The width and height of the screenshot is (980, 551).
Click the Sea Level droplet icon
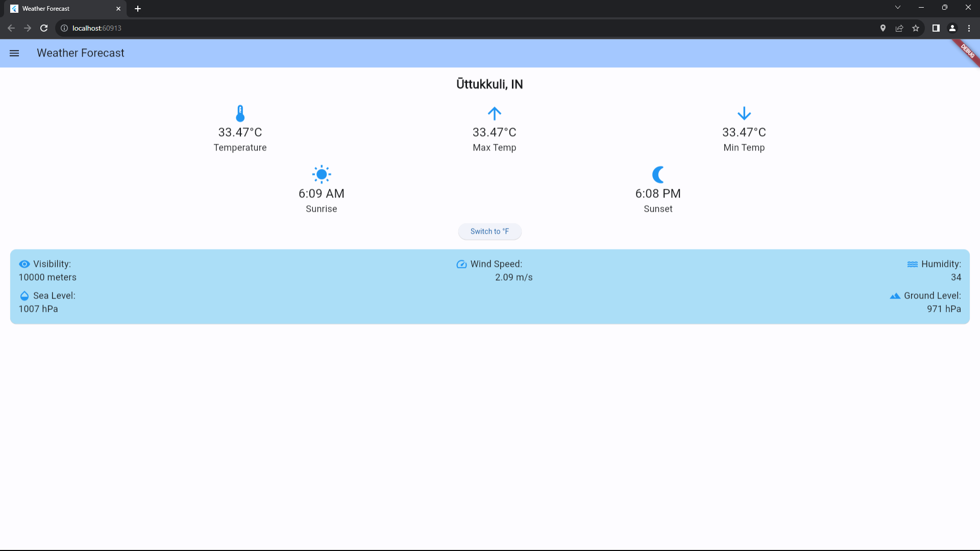[x=24, y=296]
